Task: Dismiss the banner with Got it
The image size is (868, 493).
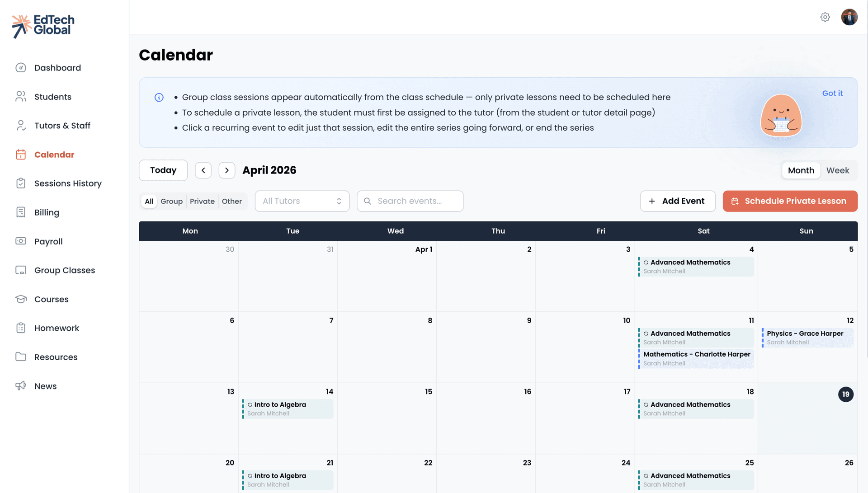Action: pos(832,93)
